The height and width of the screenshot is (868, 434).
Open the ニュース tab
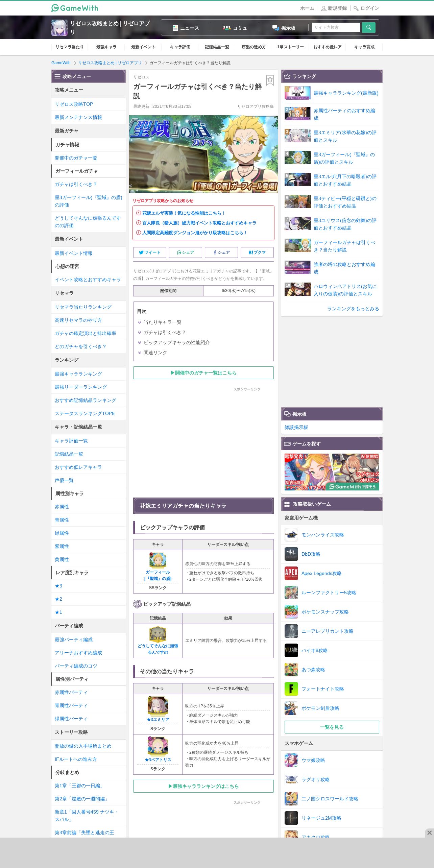(186, 28)
